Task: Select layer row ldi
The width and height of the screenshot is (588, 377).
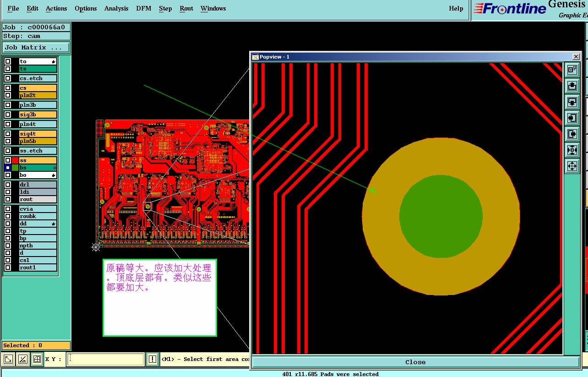Action: 38,192
